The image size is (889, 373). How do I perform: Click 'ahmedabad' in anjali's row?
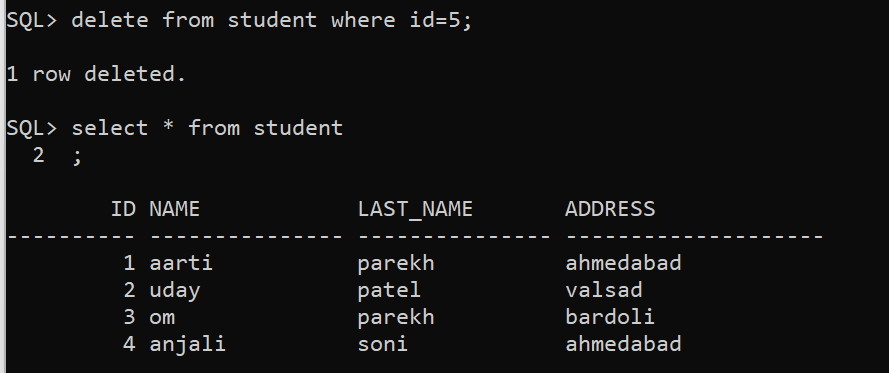coord(623,344)
